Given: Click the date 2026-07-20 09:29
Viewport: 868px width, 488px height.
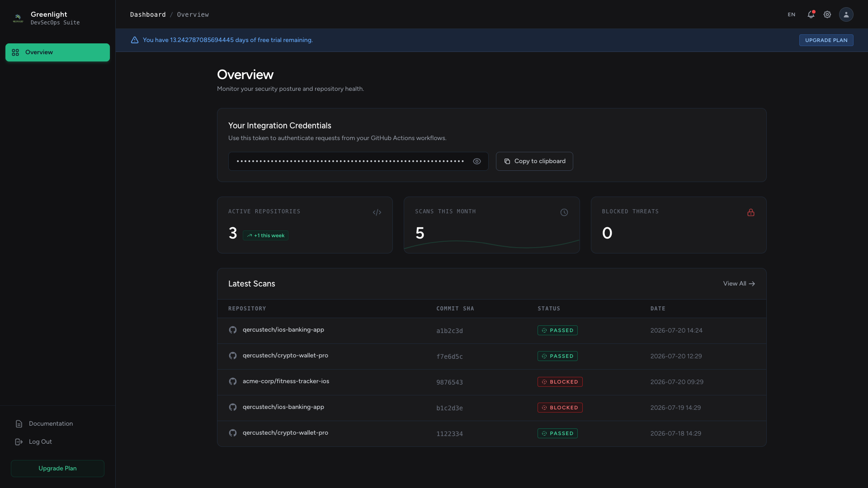Looking at the screenshot, I should [677, 382].
